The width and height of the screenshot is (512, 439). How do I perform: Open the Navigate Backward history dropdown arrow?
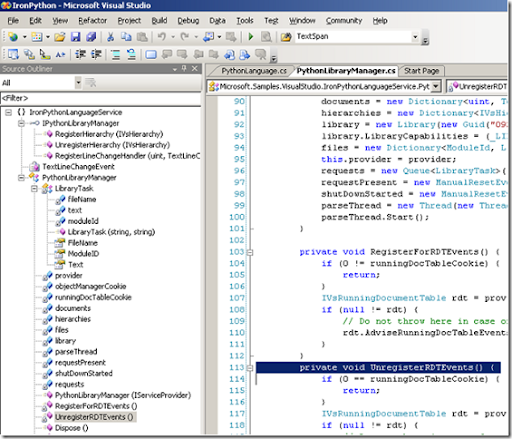pos(219,37)
